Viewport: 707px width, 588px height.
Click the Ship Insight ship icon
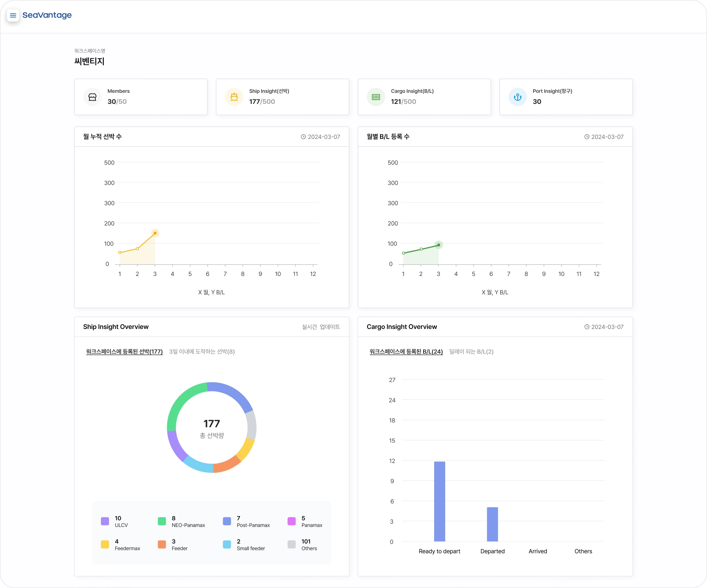[x=234, y=97]
